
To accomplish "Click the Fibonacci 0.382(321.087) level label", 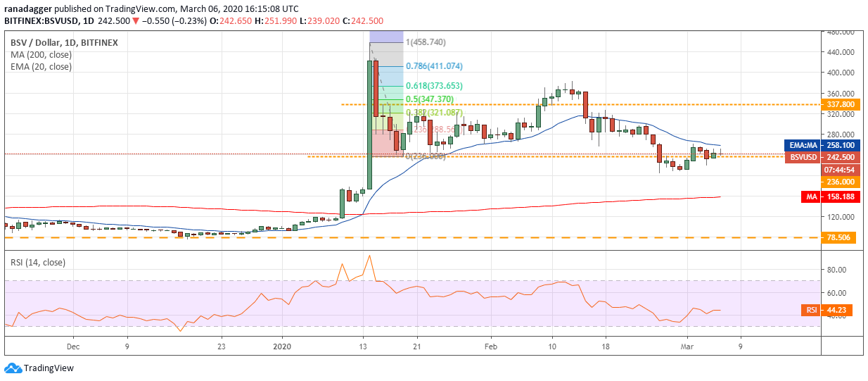I will click(434, 113).
